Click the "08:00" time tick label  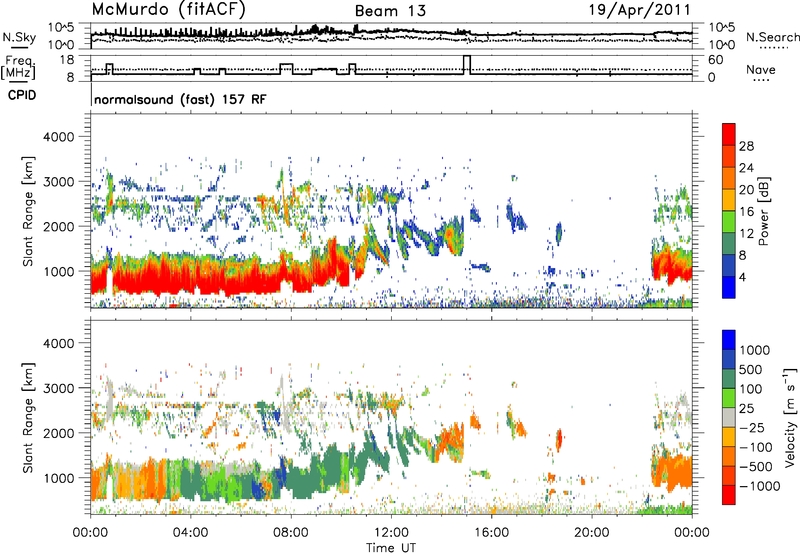[x=291, y=533]
